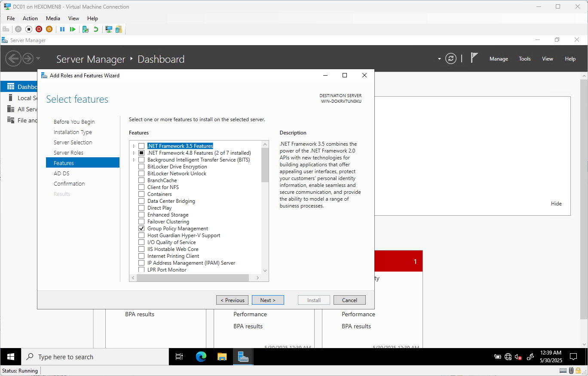Click the power plug battery tray icon
The image size is (588, 376).
point(498,357)
